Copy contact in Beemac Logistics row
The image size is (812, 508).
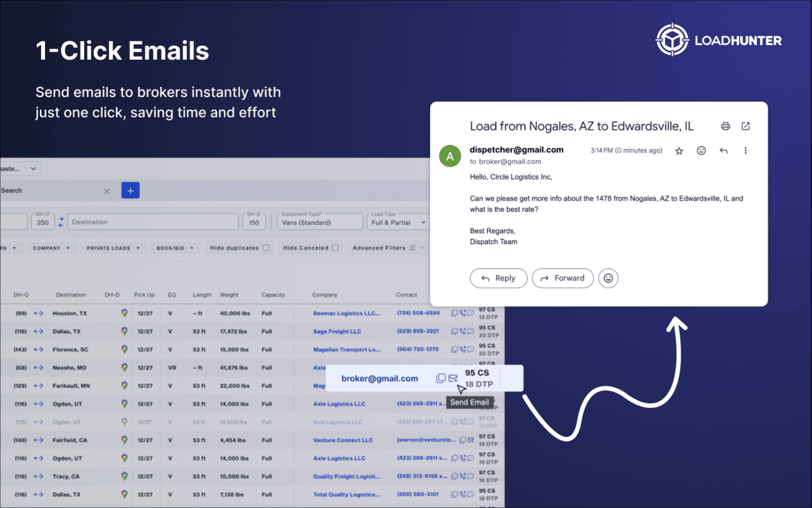coord(454,313)
